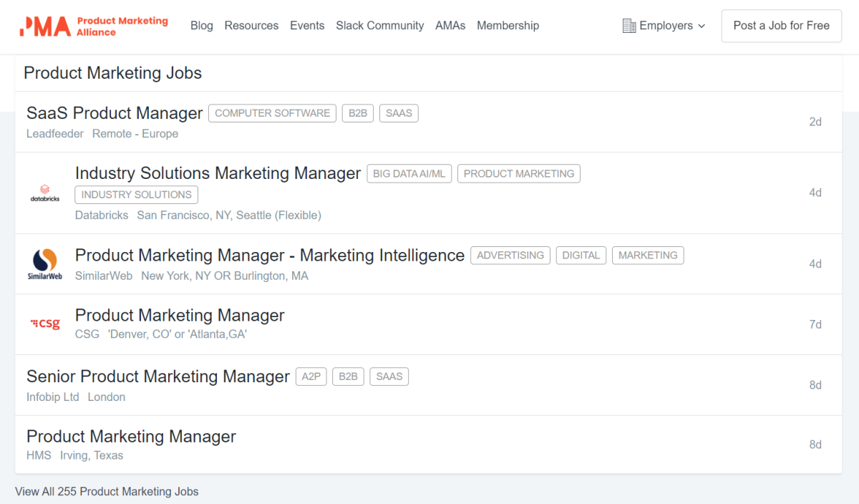Click the Irving, Texas location
859x504 pixels.
pos(92,455)
